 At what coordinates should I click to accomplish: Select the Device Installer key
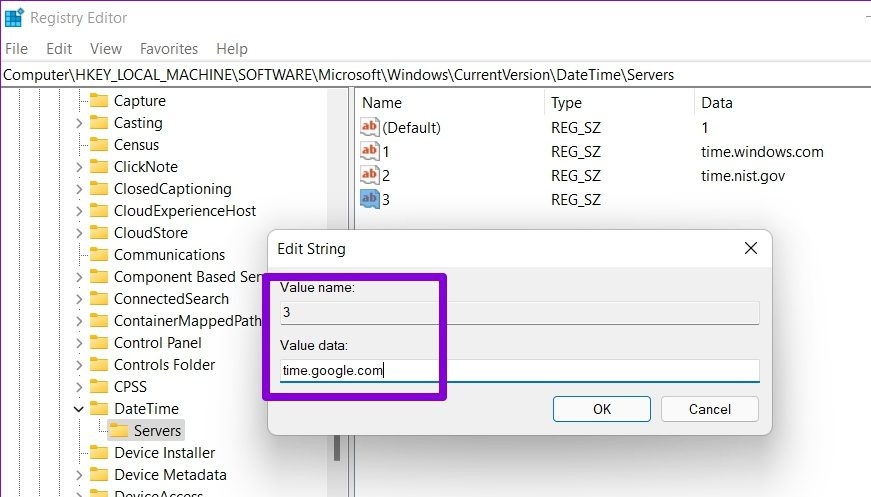164,453
